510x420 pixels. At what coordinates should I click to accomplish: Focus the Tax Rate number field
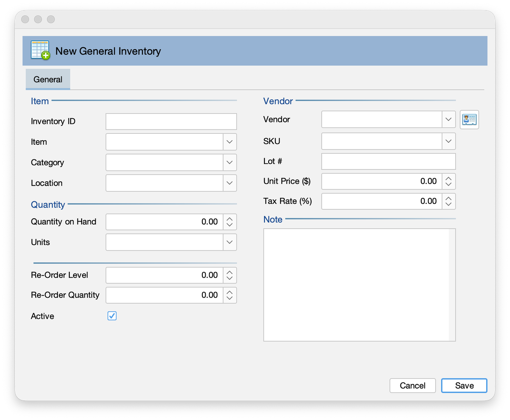[x=382, y=201]
